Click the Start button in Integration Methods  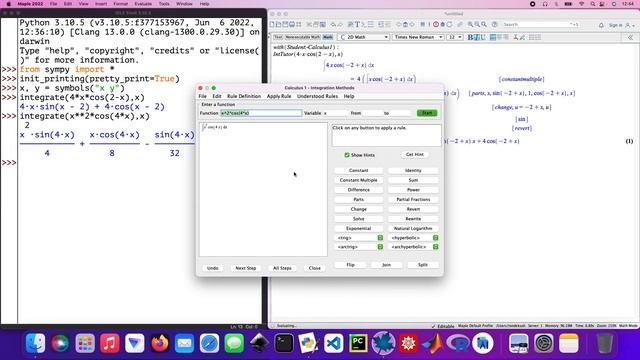pos(427,113)
